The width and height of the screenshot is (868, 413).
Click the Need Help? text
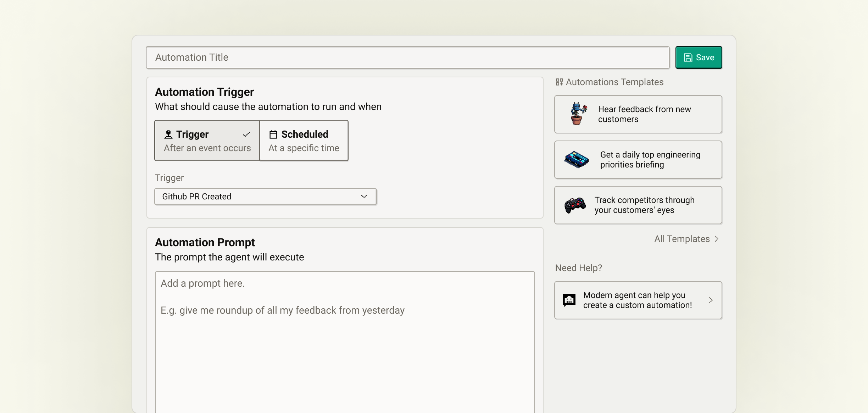coord(579,268)
